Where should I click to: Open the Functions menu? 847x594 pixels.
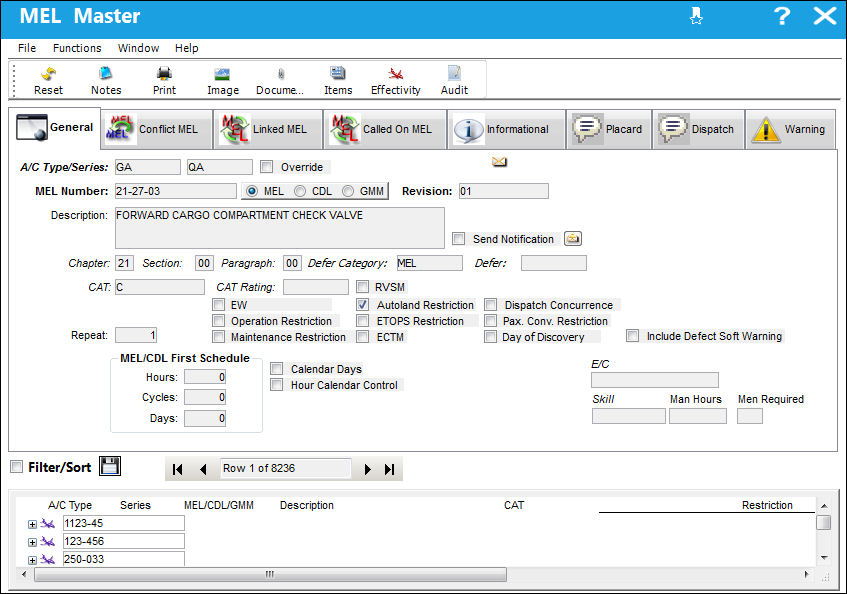[77, 48]
